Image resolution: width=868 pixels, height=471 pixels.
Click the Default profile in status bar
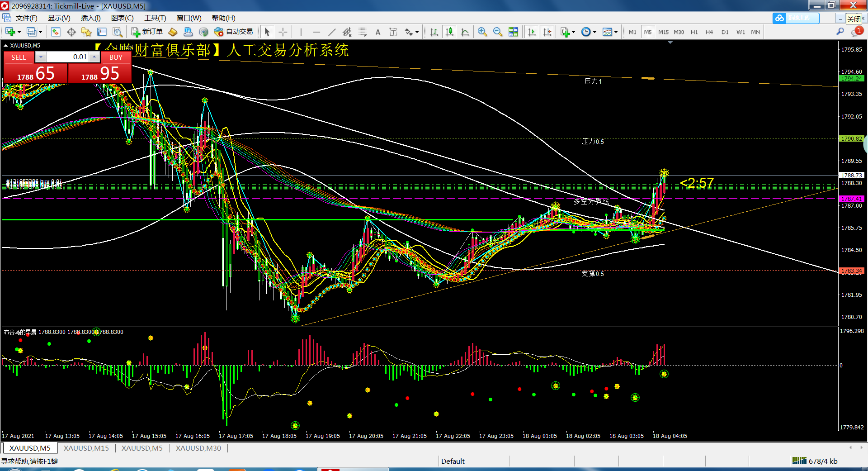click(x=453, y=461)
